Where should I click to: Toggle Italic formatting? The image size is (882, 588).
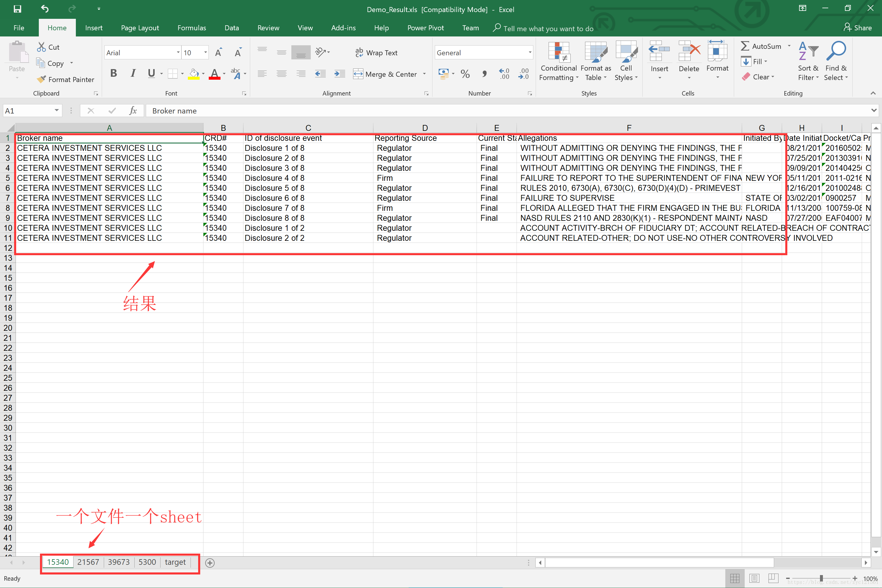133,73
